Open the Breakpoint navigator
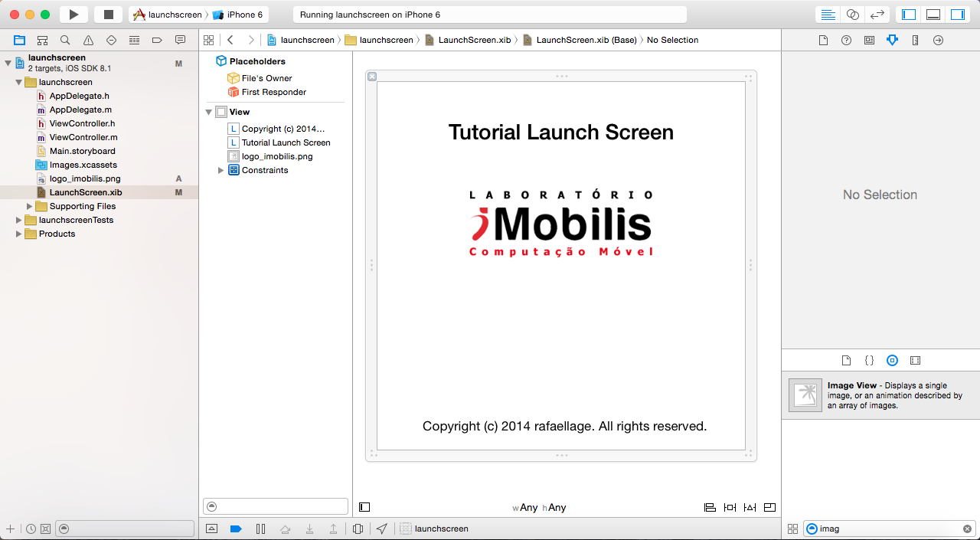Image resolution: width=980 pixels, height=540 pixels. pos(157,40)
